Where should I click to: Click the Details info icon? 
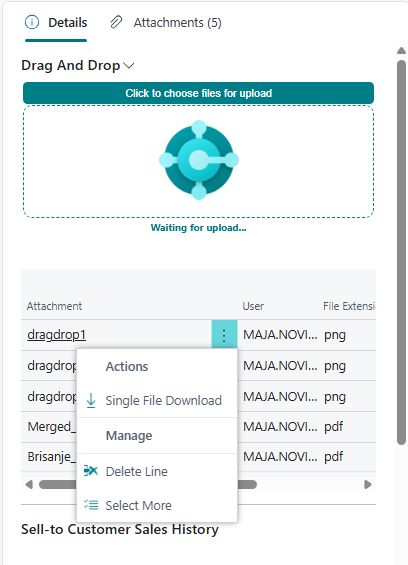(32, 22)
